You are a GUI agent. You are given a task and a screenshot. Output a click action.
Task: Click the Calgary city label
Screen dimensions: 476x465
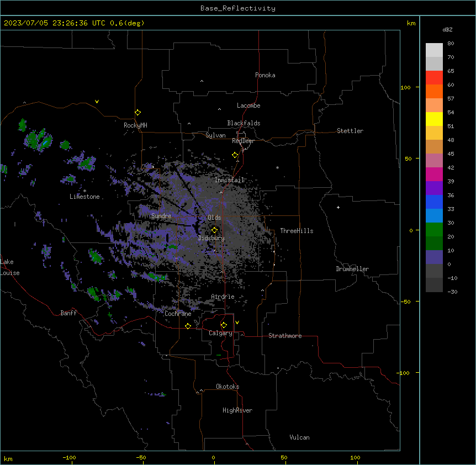(220, 333)
